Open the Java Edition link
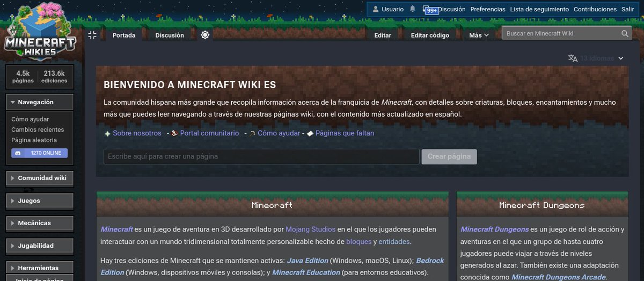The width and height of the screenshot is (644, 281). 307,261
